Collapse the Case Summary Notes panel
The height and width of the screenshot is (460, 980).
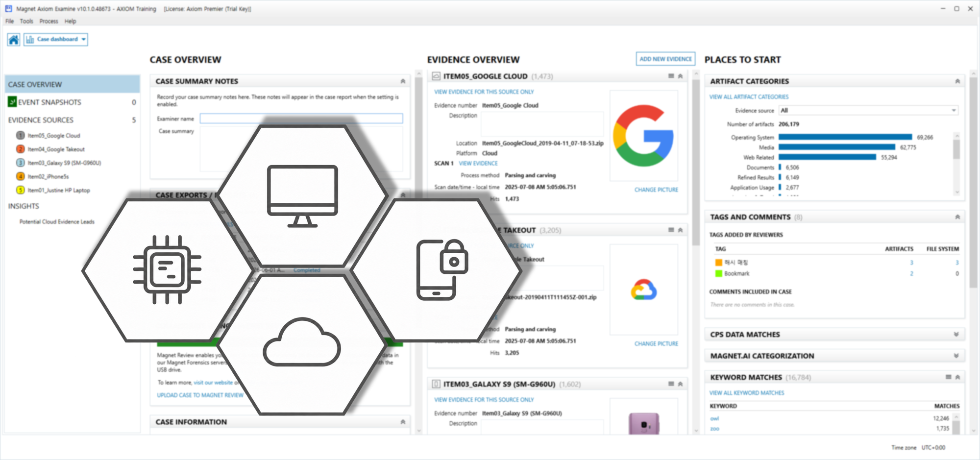click(403, 81)
